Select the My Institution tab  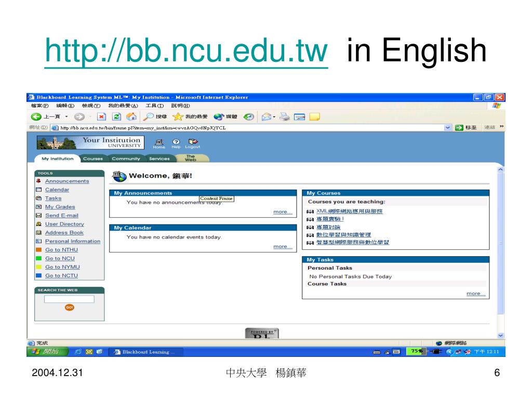tap(57, 158)
